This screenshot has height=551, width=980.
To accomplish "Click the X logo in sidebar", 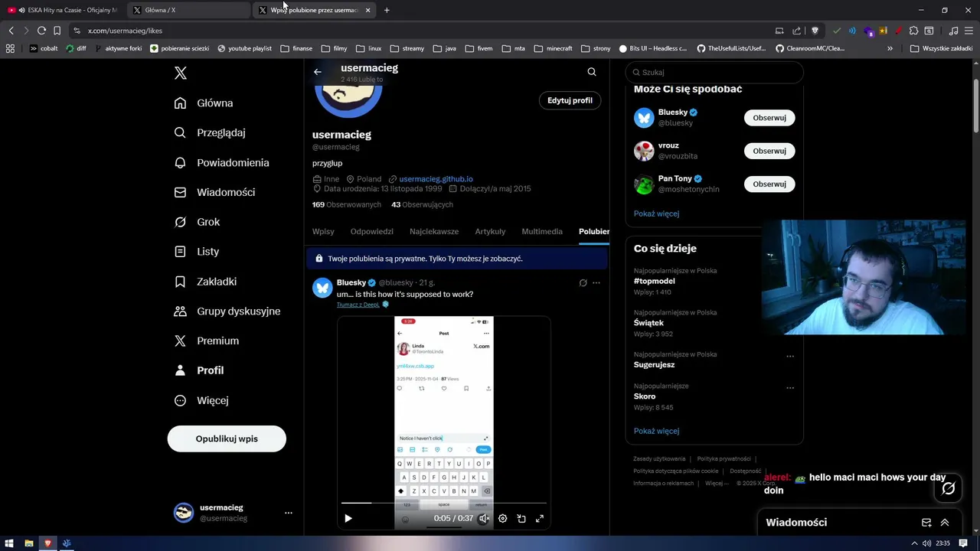I will tap(181, 73).
